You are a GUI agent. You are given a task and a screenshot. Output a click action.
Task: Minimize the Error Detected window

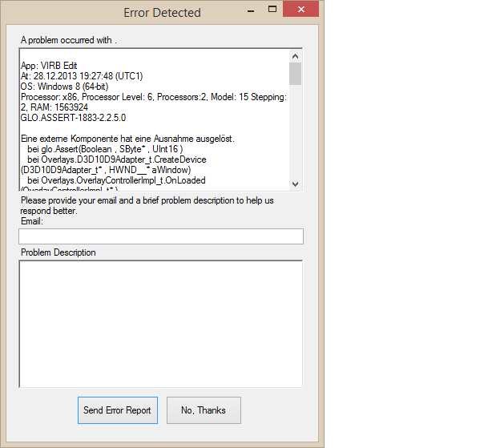point(251,10)
